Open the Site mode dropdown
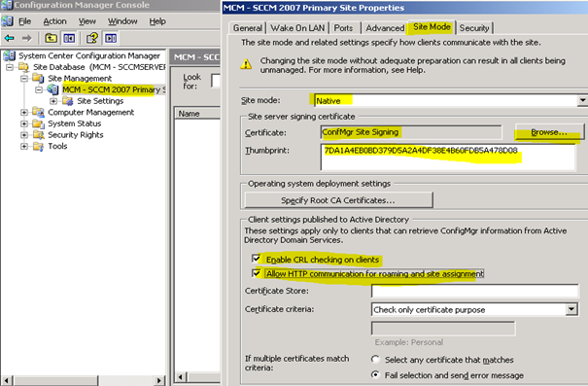 (x=582, y=100)
